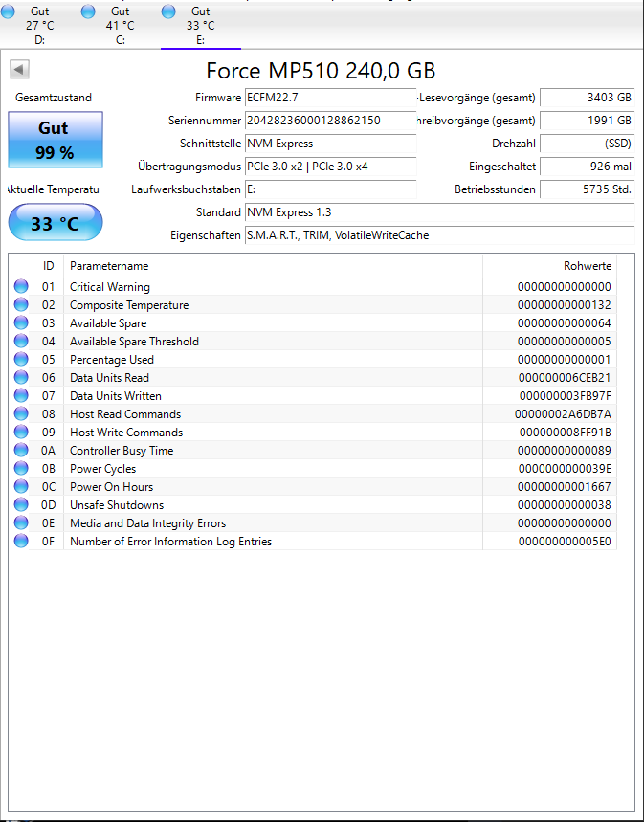Click status orb of Controller Busy Time row

tap(21, 450)
